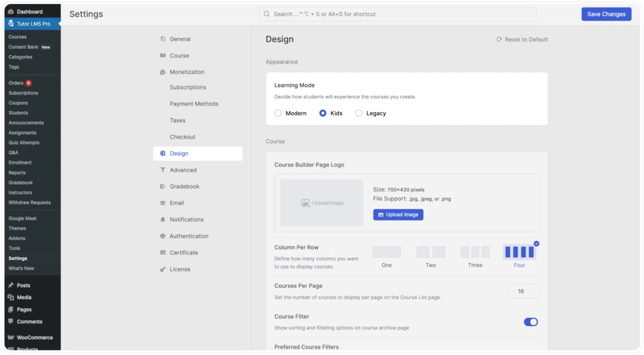The image size is (644, 355).
Task: Open the Subscriptions settings tab
Action: [x=188, y=87]
